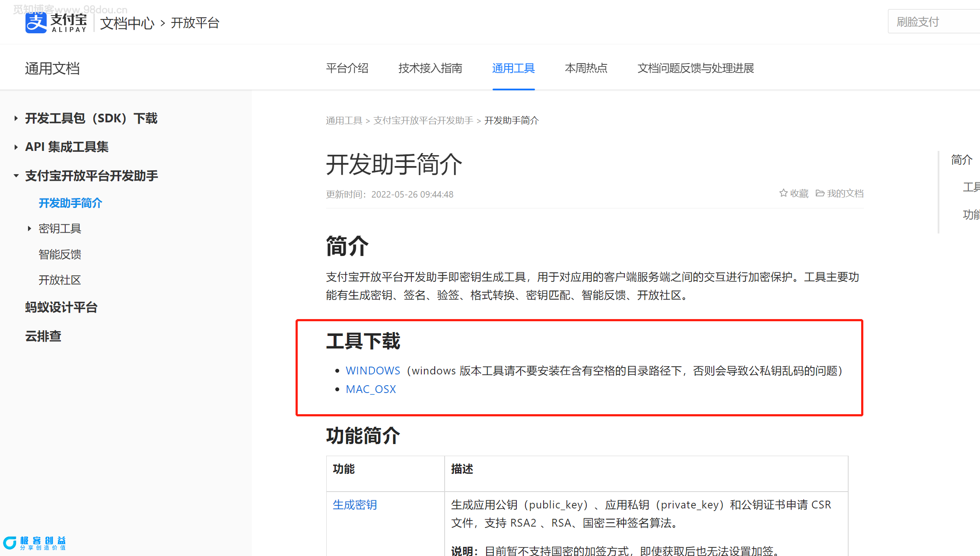Viewport: 980px width, 556px height.
Task: Click 支付宝开放平台开发助手 breadcrumb link
Action: (423, 121)
